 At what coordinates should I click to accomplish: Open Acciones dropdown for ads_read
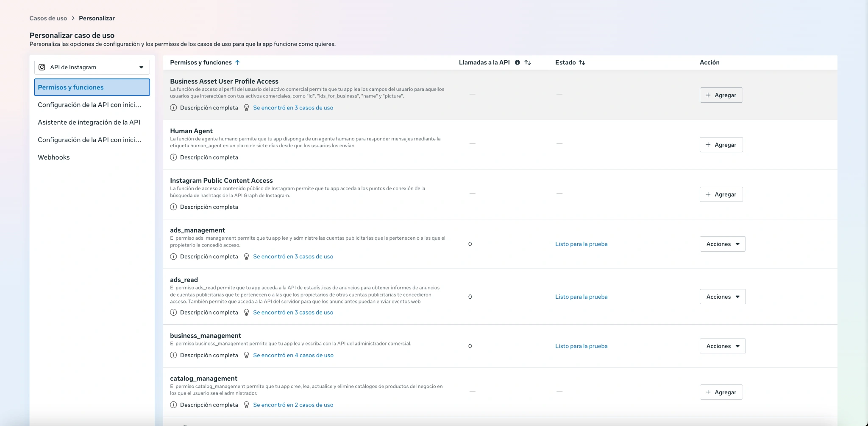(x=723, y=297)
